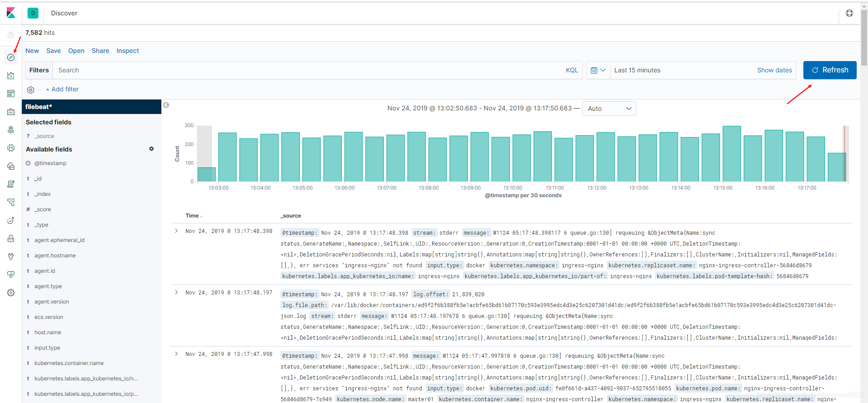Open Infrastructure icon in sidebar
The image size is (868, 403).
click(x=11, y=166)
